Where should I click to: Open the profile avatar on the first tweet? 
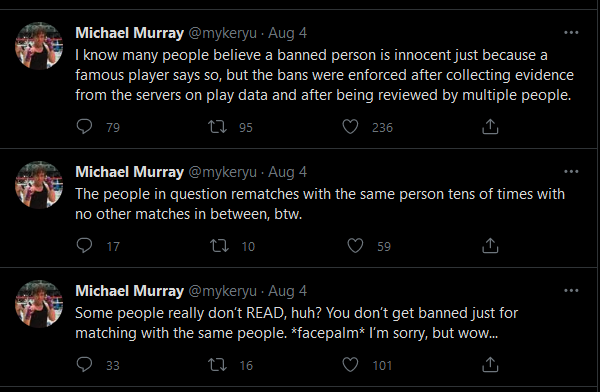(x=39, y=46)
